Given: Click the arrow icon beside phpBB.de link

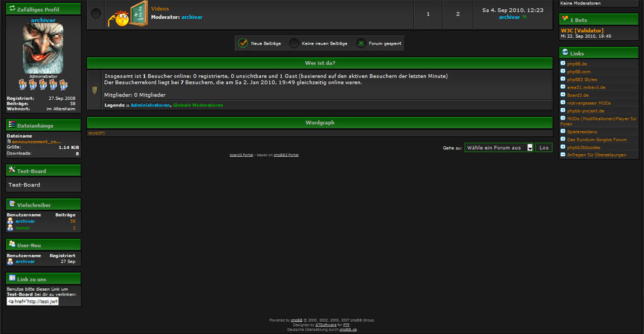Looking at the screenshot, I should (x=563, y=63).
